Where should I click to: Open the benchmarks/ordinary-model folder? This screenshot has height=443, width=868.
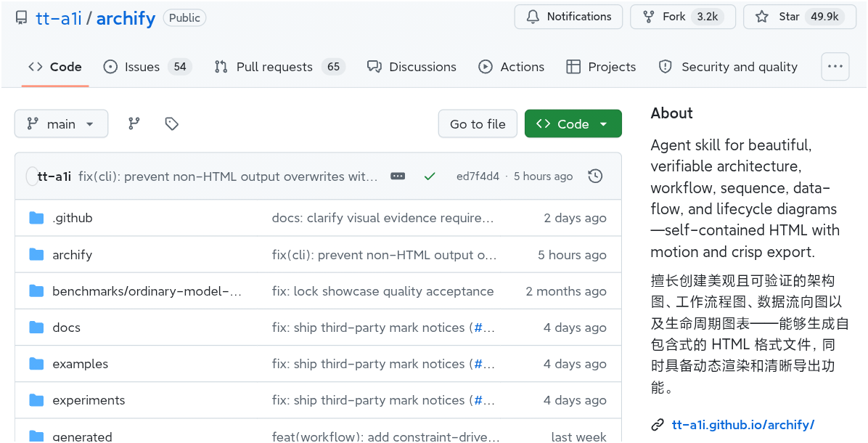click(147, 291)
